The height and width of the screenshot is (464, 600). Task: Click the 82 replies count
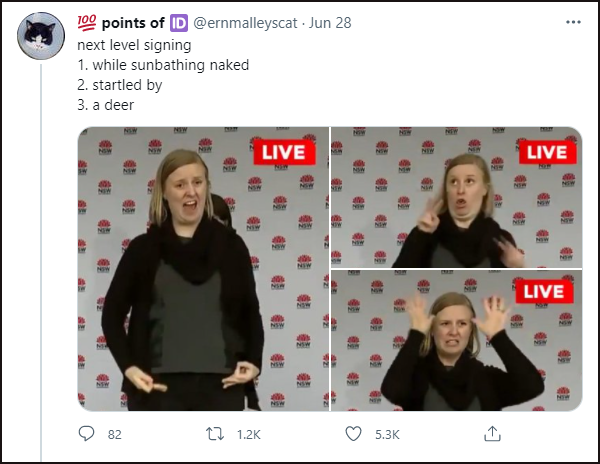point(114,435)
